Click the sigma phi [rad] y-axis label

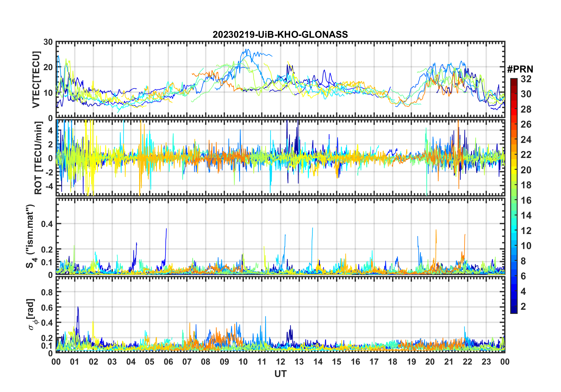(32, 314)
